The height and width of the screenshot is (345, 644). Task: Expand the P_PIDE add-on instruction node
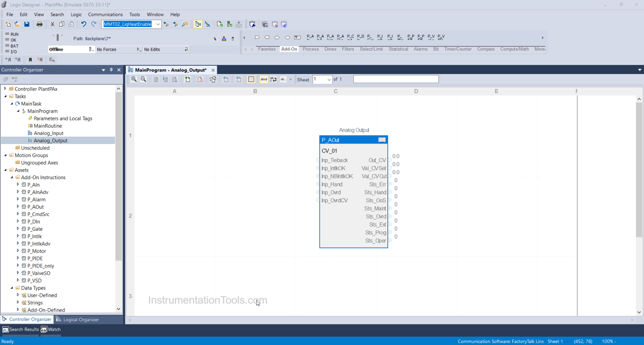click(18, 258)
